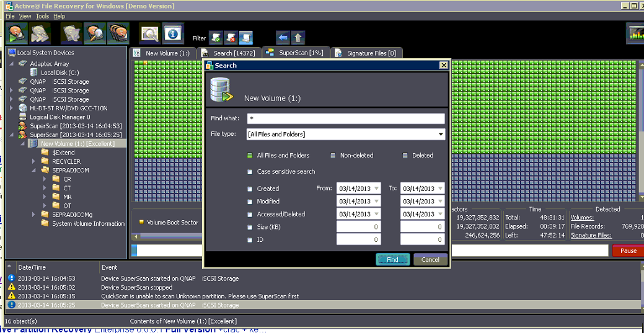Image resolution: width=644 pixels, height=333 pixels.
Task: Click the $Extend folder icon
Action: 45,153
